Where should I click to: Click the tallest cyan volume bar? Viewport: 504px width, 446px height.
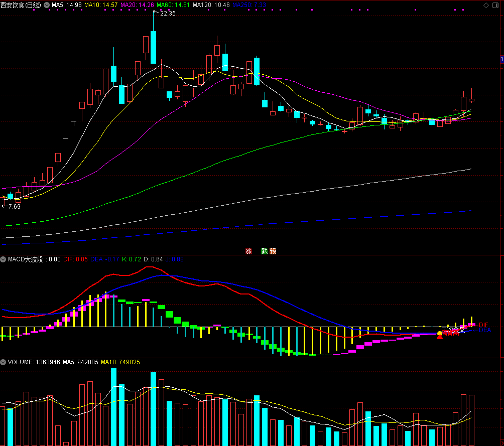point(114,407)
